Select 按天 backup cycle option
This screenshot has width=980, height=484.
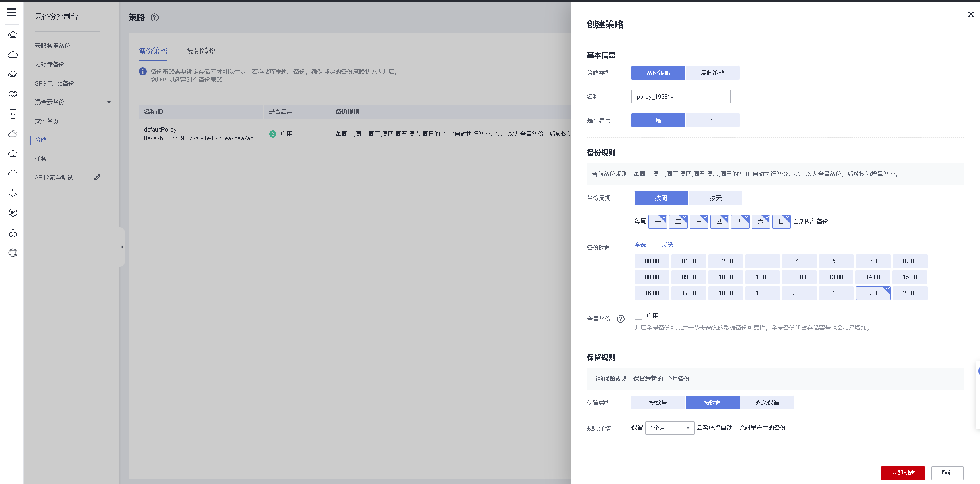(x=715, y=198)
